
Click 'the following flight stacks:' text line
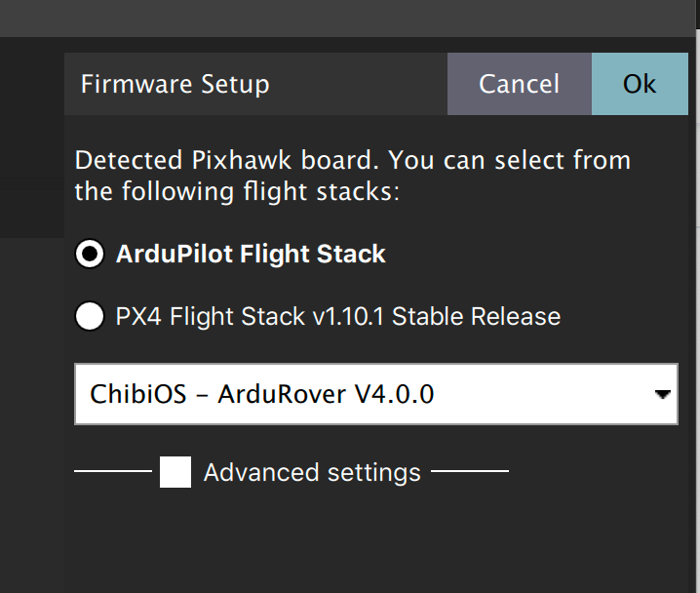click(237, 191)
